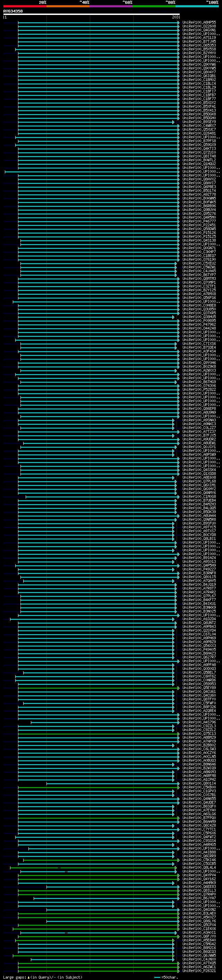
Task: Click hit label UniRef100_O74306
Action: pos(199,386)
